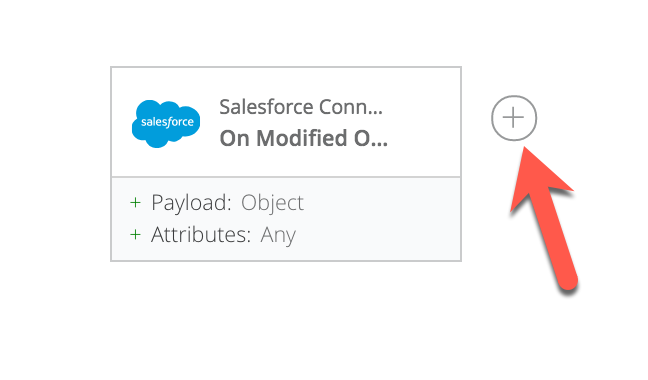Image resolution: width=648 pixels, height=380 pixels.
Task: Click the "Object" payload type value
Action: pyautogui.click(x=272, y=203)
